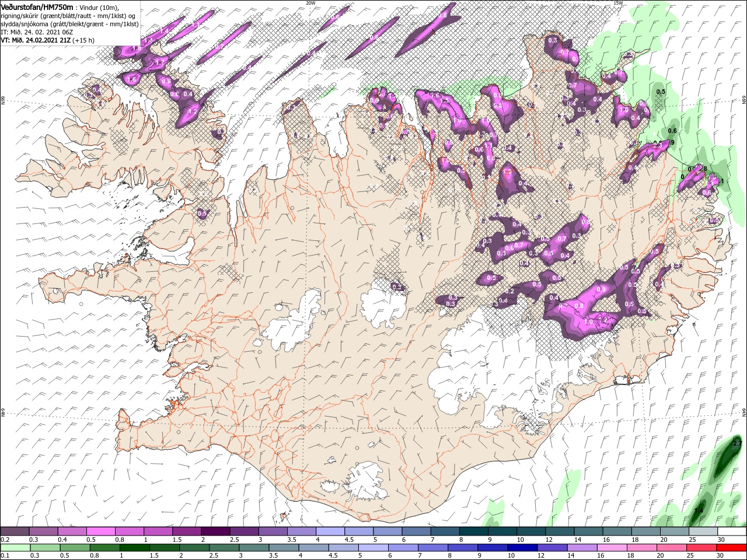Click the 20W longitude label at top
747x560 pixels.
(310, 3)
